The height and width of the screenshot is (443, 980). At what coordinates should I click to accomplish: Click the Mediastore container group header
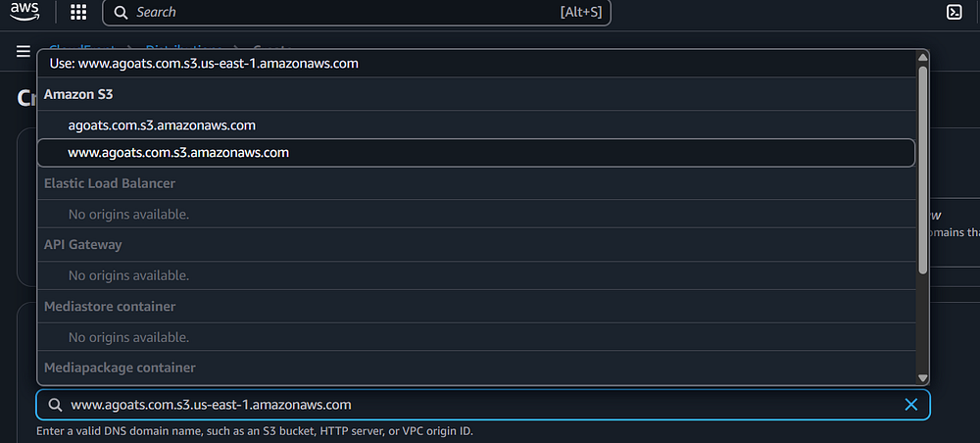click(110, 306)
